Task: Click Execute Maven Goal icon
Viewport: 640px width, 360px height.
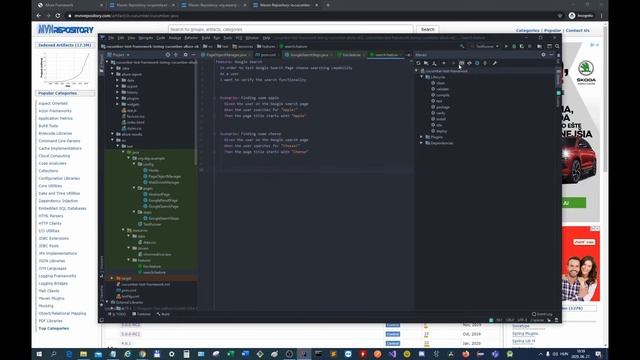Action: pyautogui.click(x=461, y=63)
